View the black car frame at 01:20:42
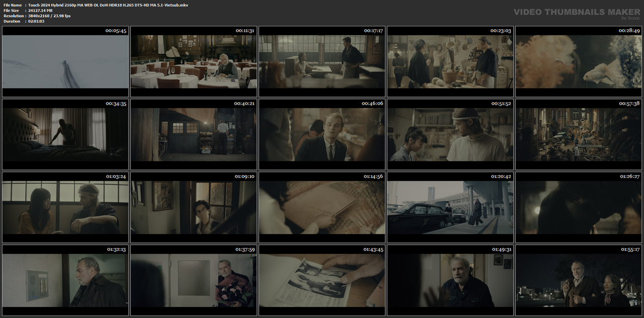Viewport: 644px width, 318px height. click(450, 207)
